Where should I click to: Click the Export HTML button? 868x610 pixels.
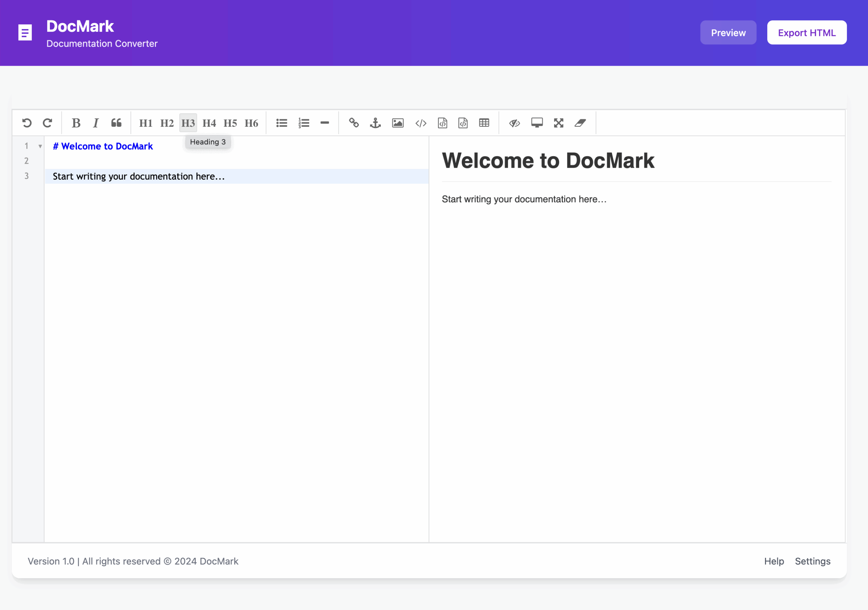point(806,33)
